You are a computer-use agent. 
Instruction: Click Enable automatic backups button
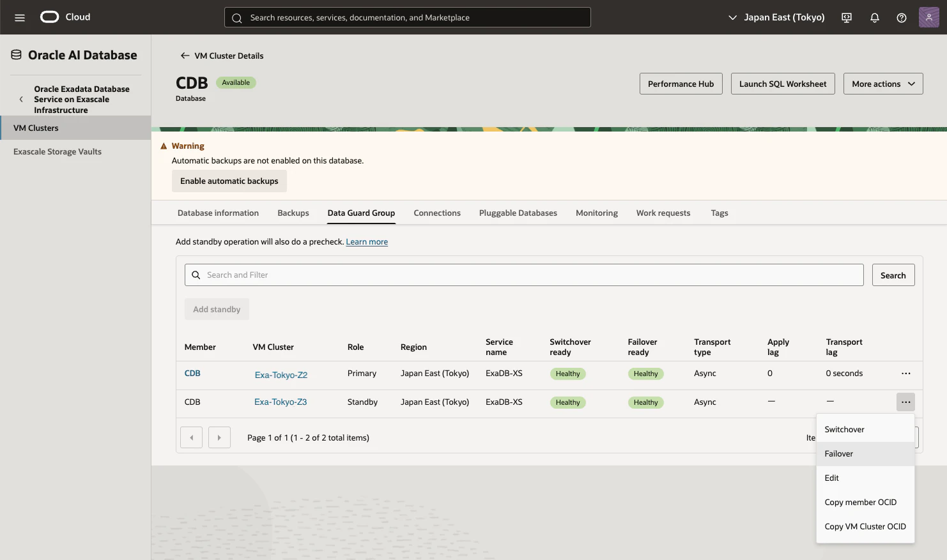coord(229,181)
